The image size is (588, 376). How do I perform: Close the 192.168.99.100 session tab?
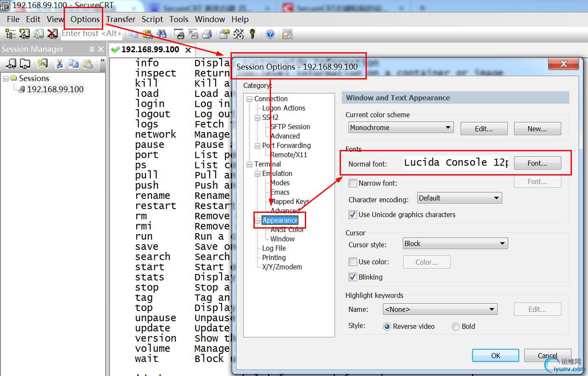point(188,50)
